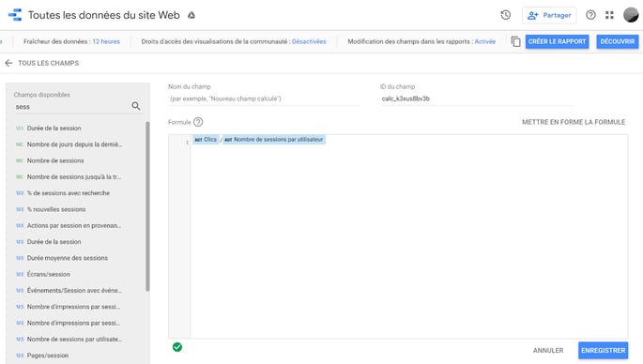Click CRÉER LE RAPPORT button
Screen dimensions: 643x364
[557, 41]
